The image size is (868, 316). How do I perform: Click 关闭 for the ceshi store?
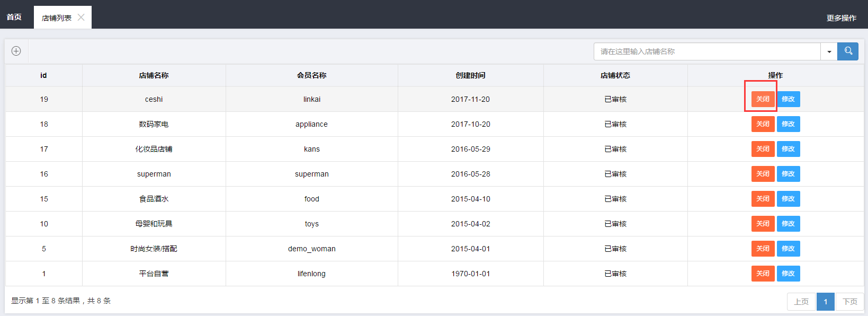[763, 99]
